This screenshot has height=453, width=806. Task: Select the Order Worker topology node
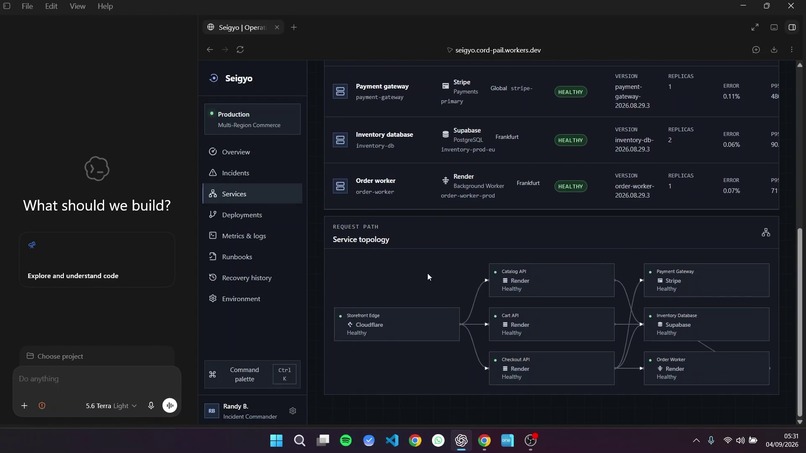pos(707,368)
